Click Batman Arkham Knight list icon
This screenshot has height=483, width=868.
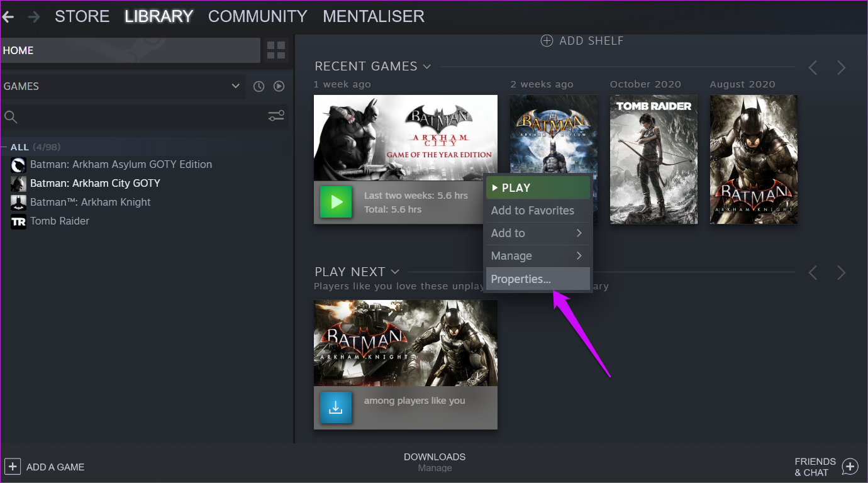coord(19,203)
